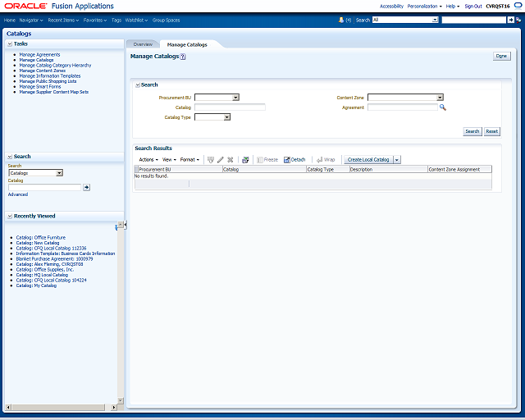Open the Help menu
Screen dimensions: 525x420
[x=452, y=7]
